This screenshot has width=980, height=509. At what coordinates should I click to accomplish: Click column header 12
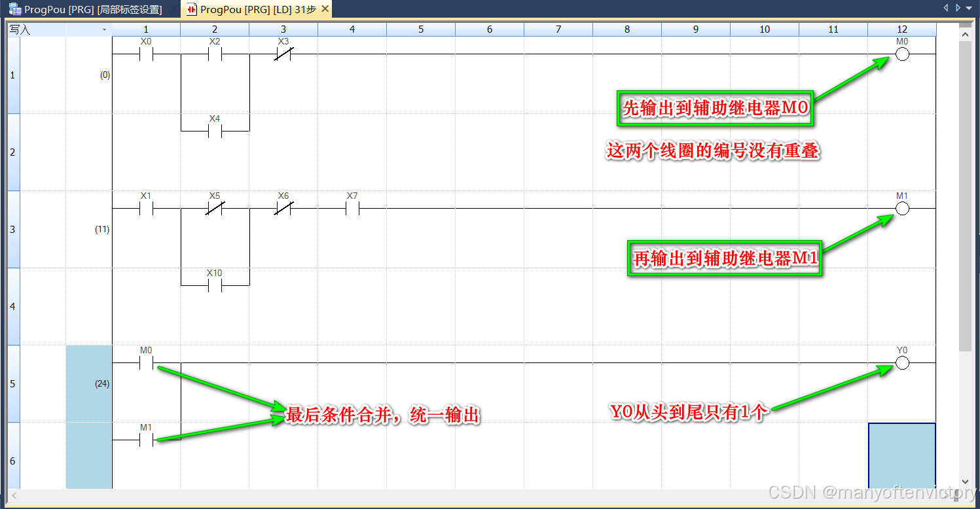[902, 29]
